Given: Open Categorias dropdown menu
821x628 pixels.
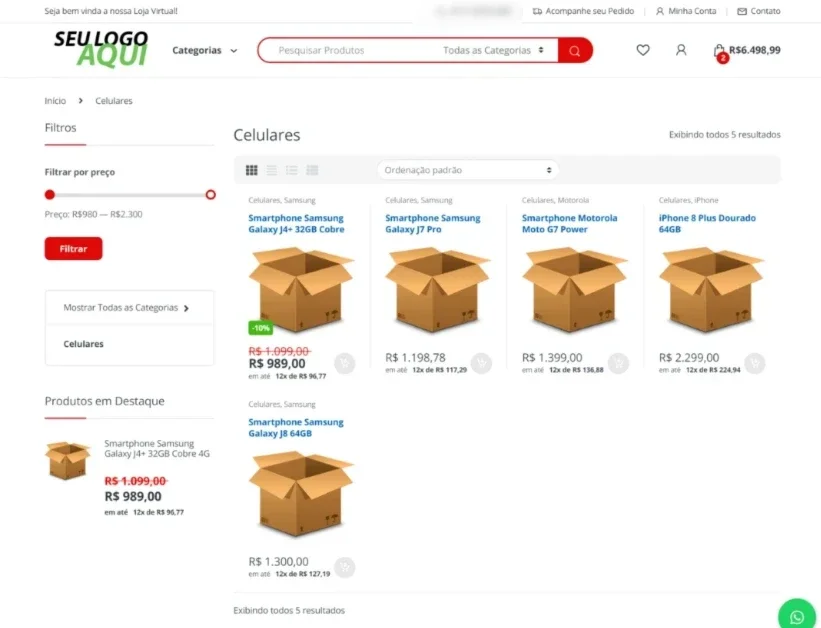Looking at the screenshot, I should coord(205,50).
